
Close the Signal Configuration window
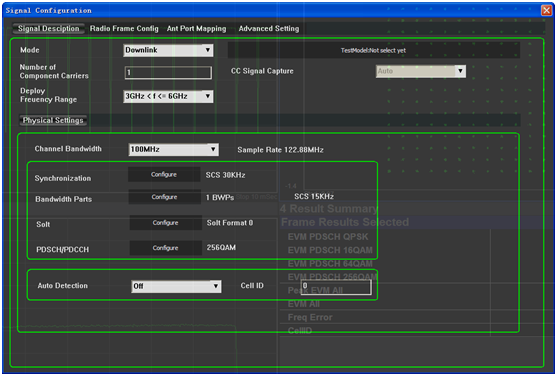point(546,10)
